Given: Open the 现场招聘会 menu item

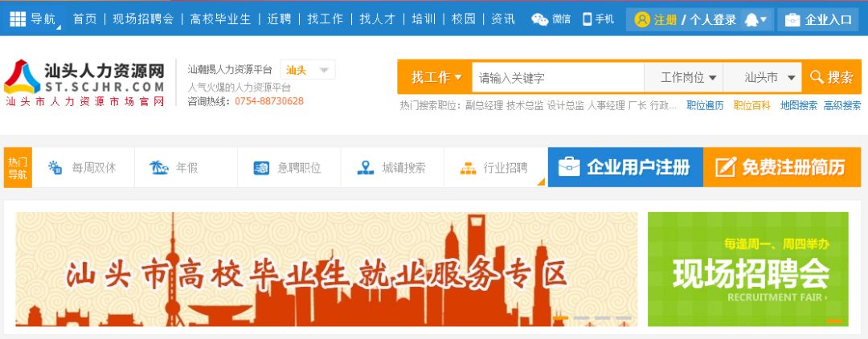Looking at the screenshot, I should click(x=143, y=19).
